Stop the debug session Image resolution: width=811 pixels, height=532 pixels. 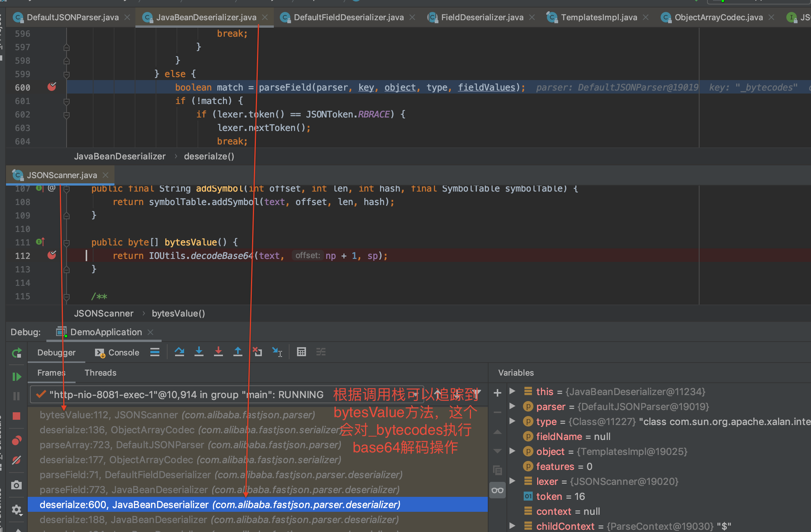tap(16, 416)
